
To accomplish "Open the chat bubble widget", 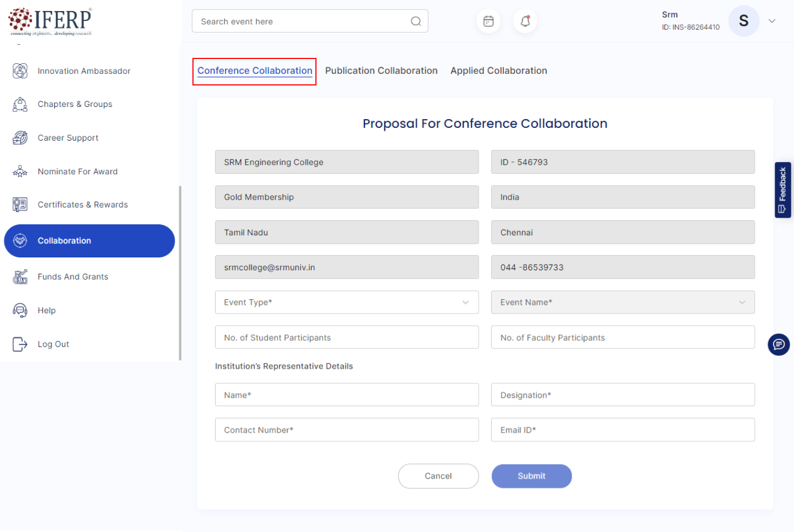I will click(x=779, y=345).
